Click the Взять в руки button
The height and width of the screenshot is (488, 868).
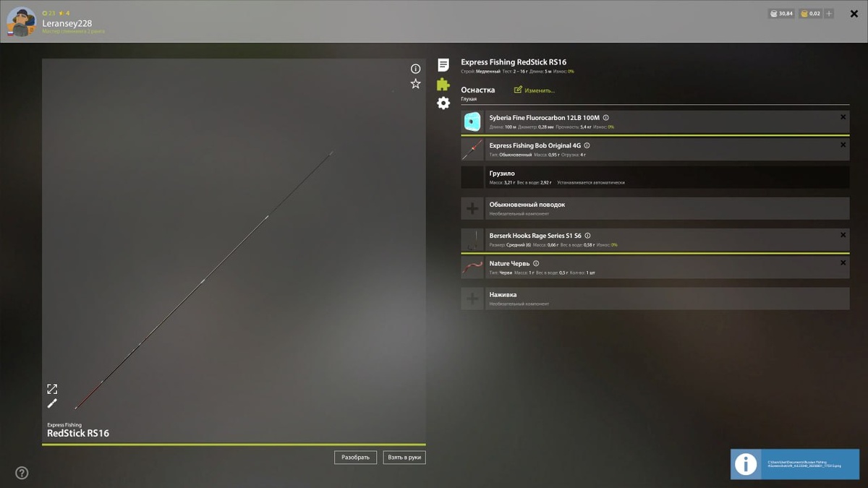[x=404, y=457]
